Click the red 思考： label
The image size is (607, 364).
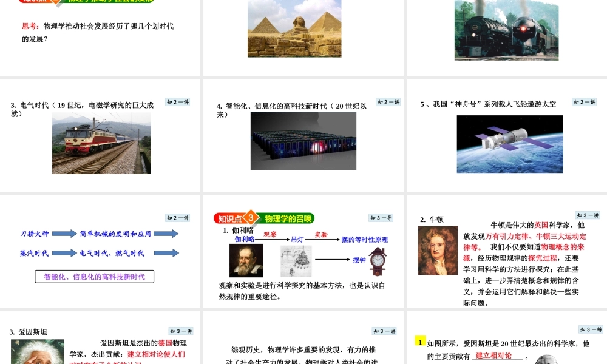coord(30,26)
